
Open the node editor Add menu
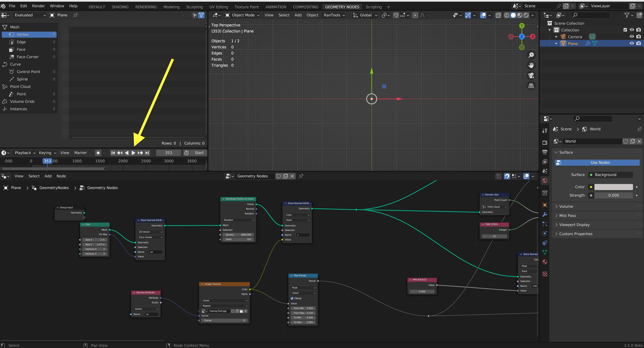(48, 176)
